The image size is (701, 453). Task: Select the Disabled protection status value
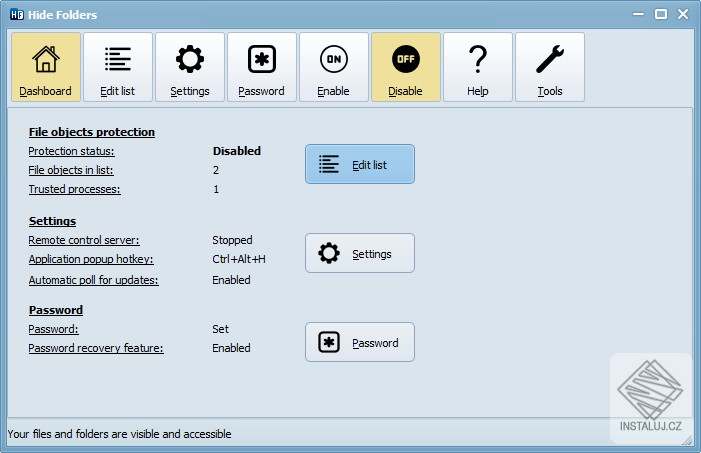pyautogui.click(x=237, y=151)
